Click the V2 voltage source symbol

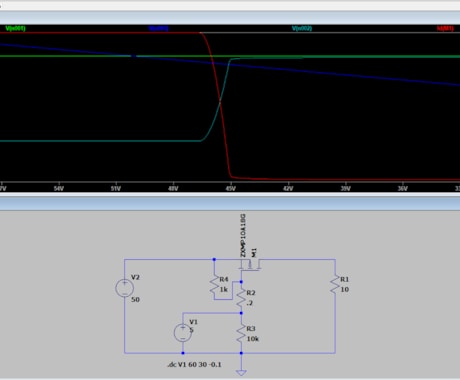tap(125, 288)
